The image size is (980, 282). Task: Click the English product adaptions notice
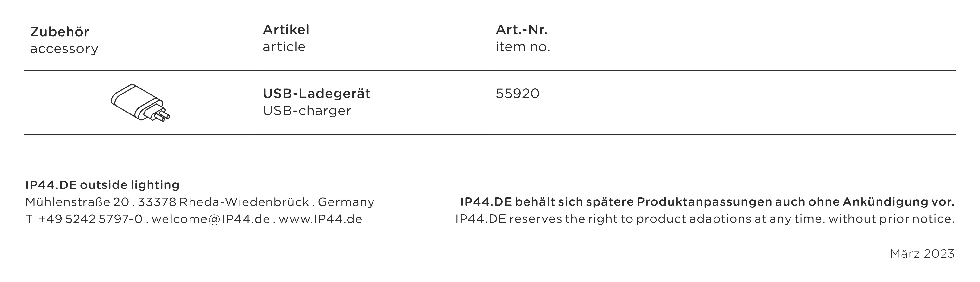pyautogui.click(x=705, y=219)
